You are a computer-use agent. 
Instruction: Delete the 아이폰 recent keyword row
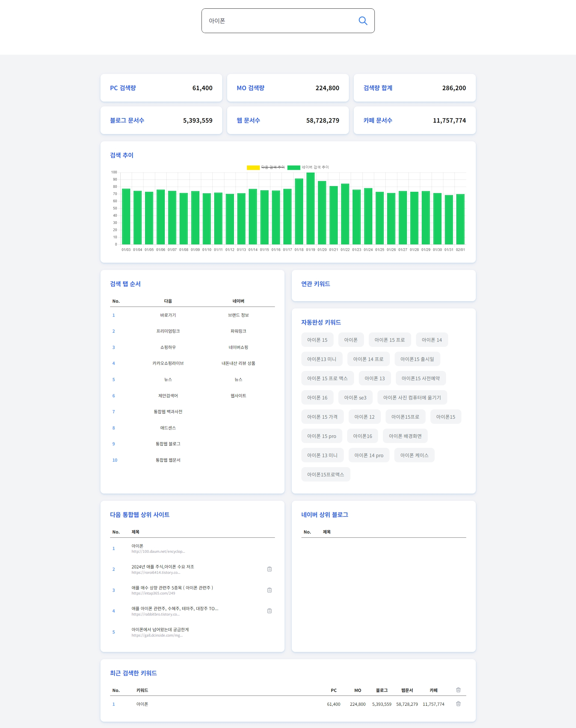pyautogui.click(x=458, y=704)
